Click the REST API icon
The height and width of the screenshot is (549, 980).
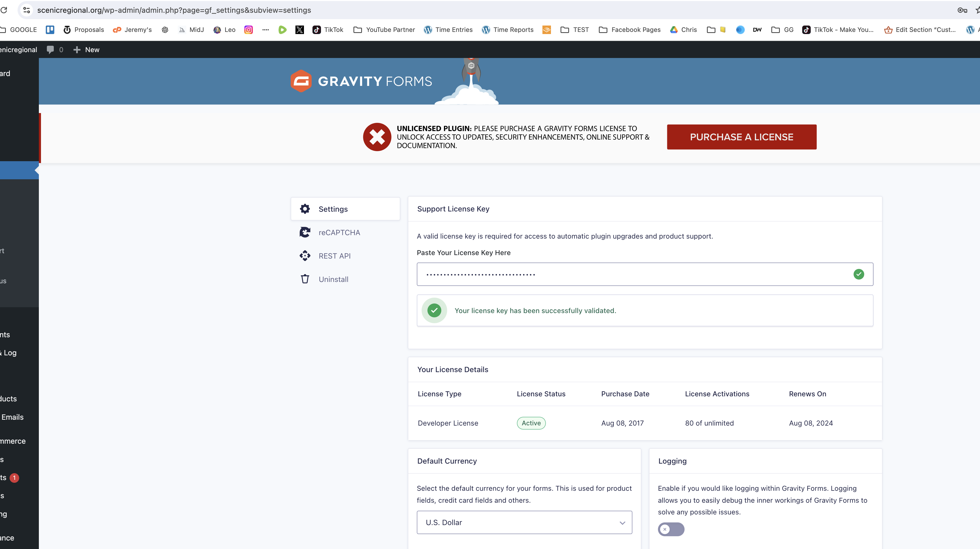[305, 256]
